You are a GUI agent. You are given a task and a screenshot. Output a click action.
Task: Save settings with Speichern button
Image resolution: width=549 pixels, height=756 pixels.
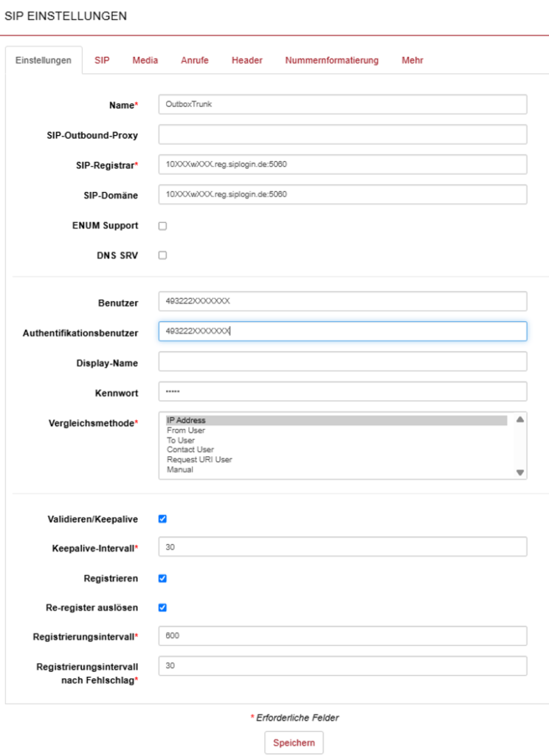click(x=294, y=743)
